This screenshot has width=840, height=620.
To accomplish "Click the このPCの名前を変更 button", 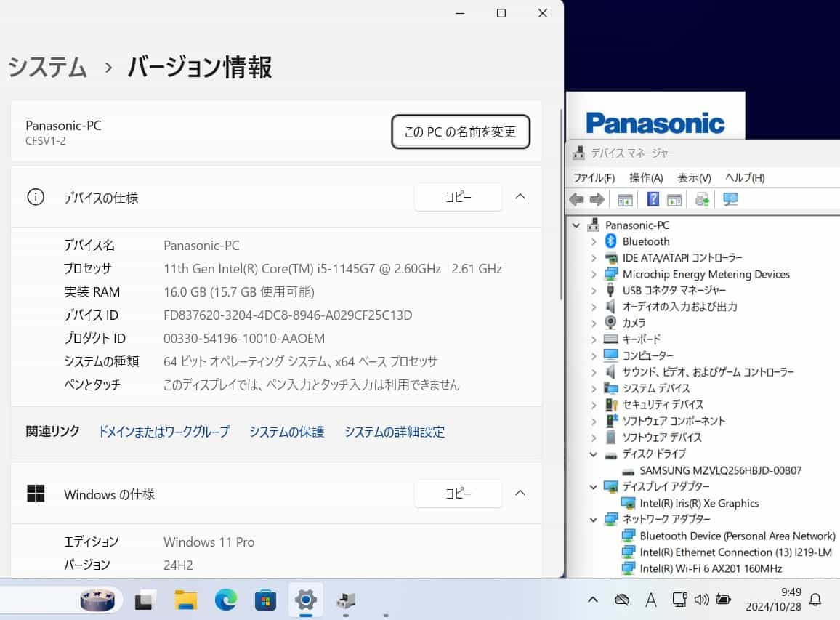I will [x=460, y=132].
